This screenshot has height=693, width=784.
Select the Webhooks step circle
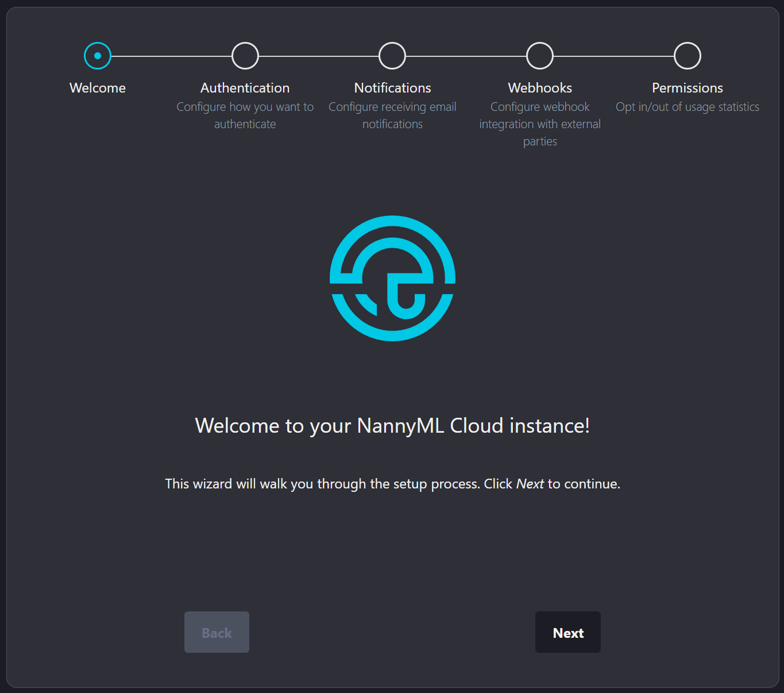(540, 56)
